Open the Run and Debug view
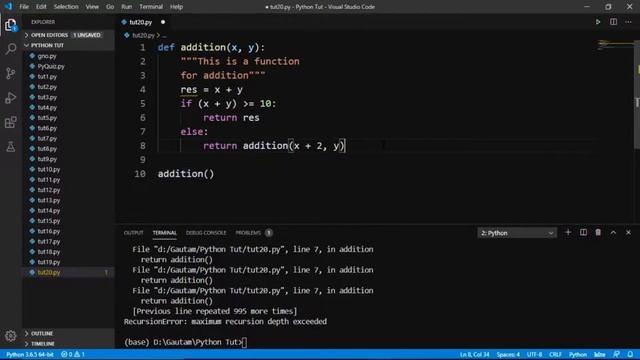640x360 pixels. pyautogui.click(x=11, y=98)
